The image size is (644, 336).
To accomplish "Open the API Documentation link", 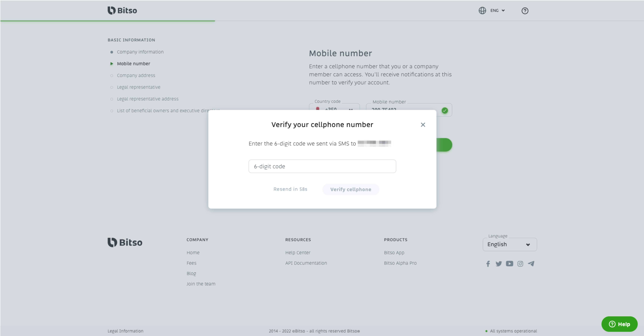I will (x=306, y=263).
